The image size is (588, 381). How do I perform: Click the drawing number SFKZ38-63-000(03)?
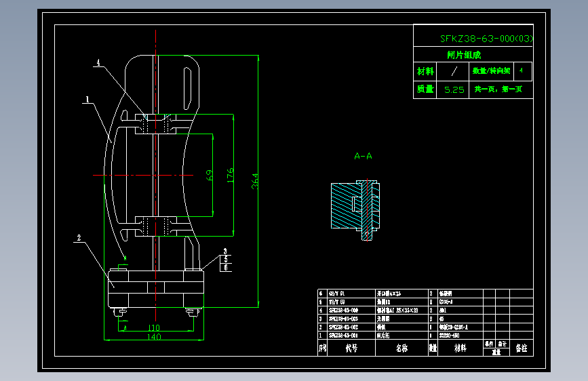point(486,39)
